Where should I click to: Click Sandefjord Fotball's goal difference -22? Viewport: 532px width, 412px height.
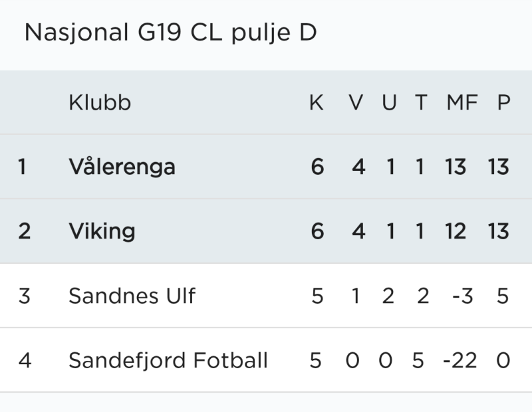(460, 360)
